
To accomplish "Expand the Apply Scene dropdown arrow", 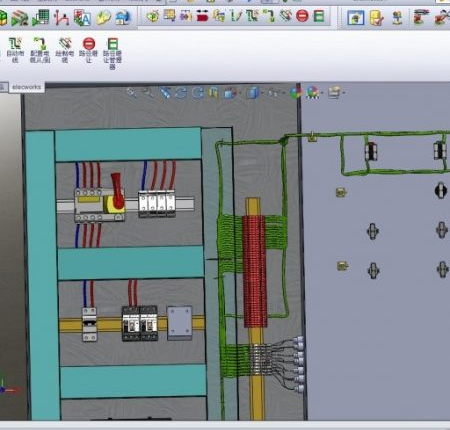I will click(322, 92).
